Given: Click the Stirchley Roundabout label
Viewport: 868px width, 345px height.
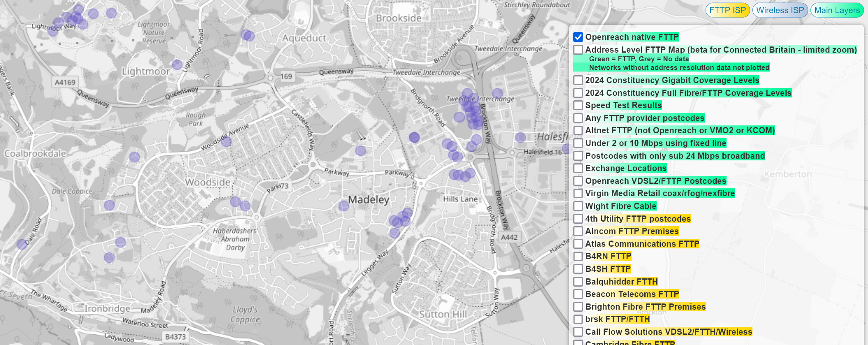Looking at the screenshot, I should point(537,5).
